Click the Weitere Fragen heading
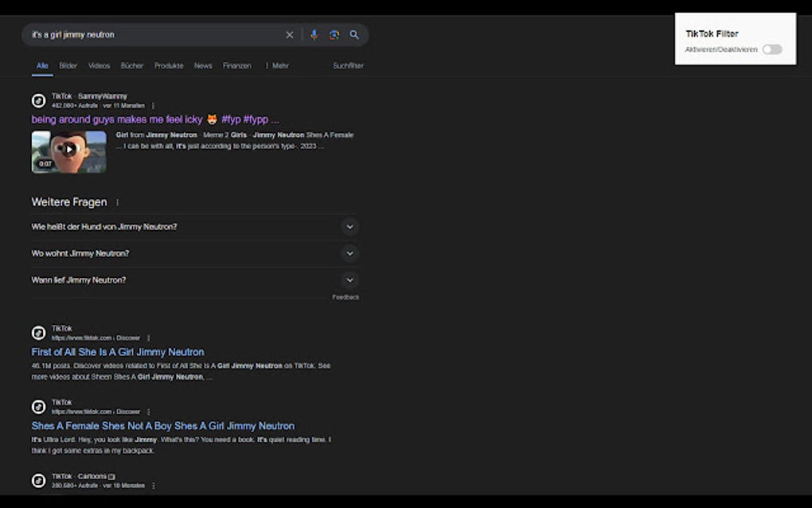This screenshot has width=812, height=508. (x=69, y=202)
